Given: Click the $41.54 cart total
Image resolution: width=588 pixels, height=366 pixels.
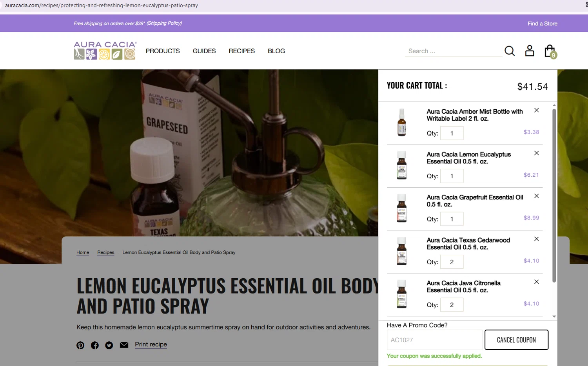Looking at the screenshot, I should 532,87.
